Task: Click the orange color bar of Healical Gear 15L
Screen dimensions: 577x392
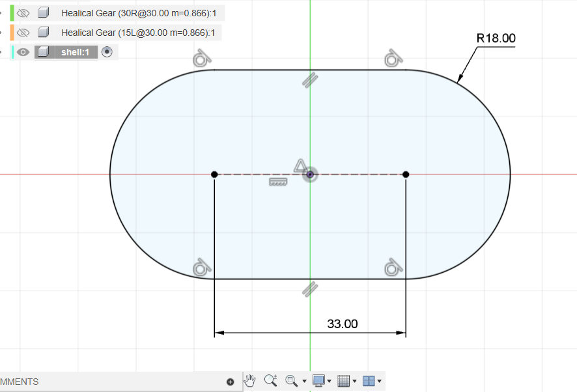Action: pos(12,33)
